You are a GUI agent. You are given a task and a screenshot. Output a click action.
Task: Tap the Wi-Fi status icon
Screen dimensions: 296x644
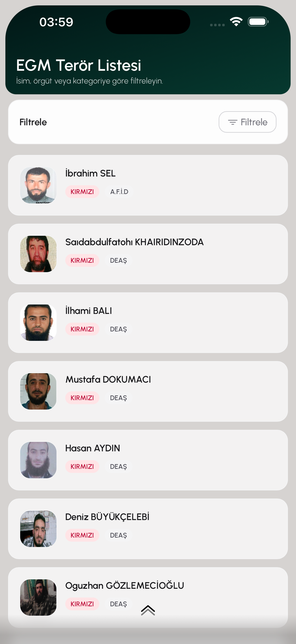[236, 22]
